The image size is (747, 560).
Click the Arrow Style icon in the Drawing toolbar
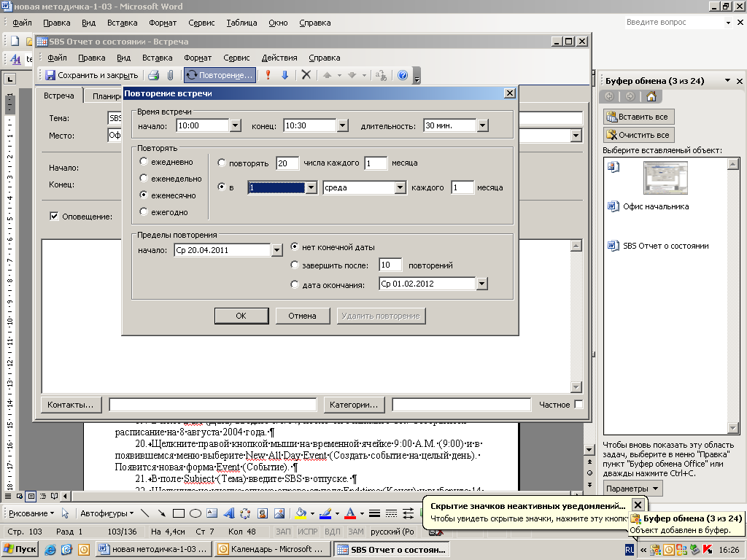pyautogui.click(x=408, y=513)
